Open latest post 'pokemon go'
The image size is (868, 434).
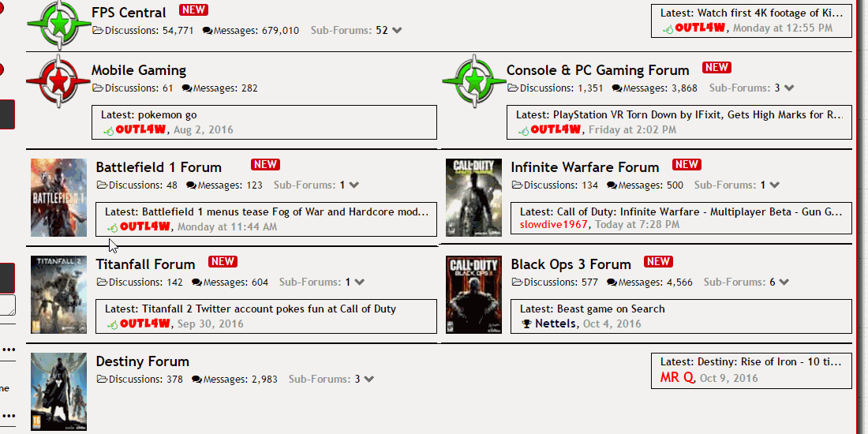click(167, 115)
